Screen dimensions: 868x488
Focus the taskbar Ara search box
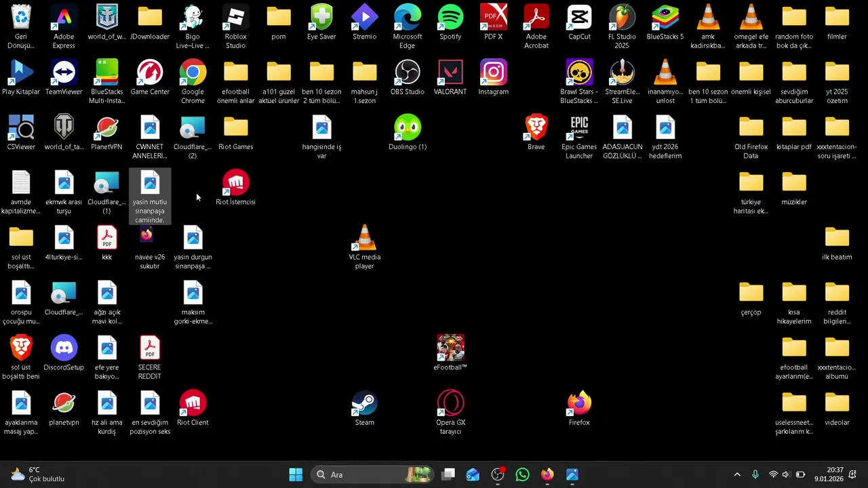point(372,474)
